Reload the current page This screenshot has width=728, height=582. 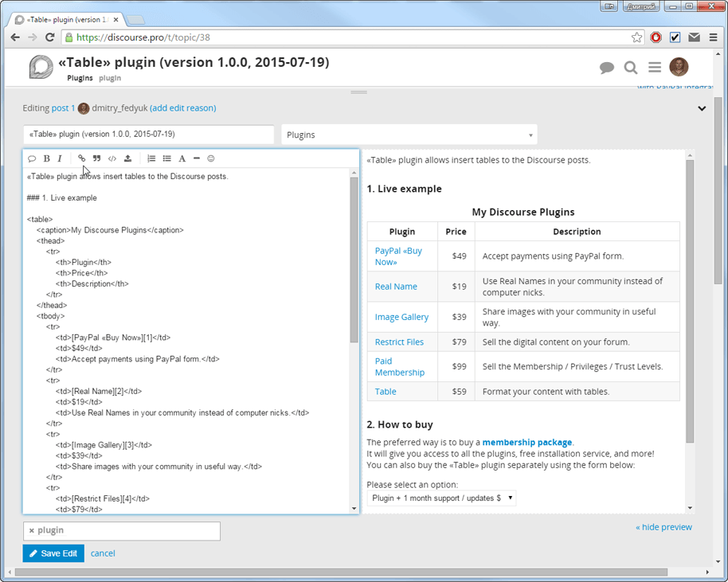[x=49, y=37]
